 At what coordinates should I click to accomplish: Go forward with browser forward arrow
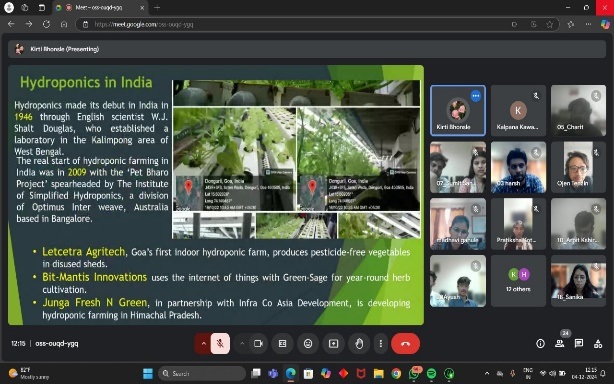[29, 24]
